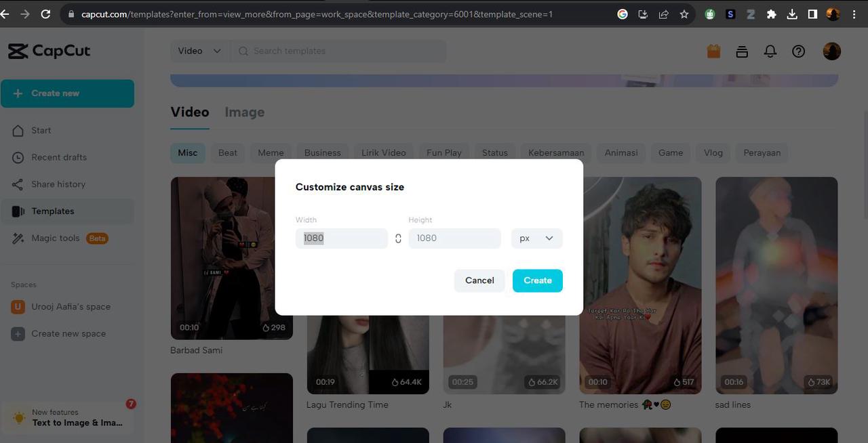Click the Create new button
The width and height of the screenshot is (868, 443).
pyautogui.click(x=67, y=93)
